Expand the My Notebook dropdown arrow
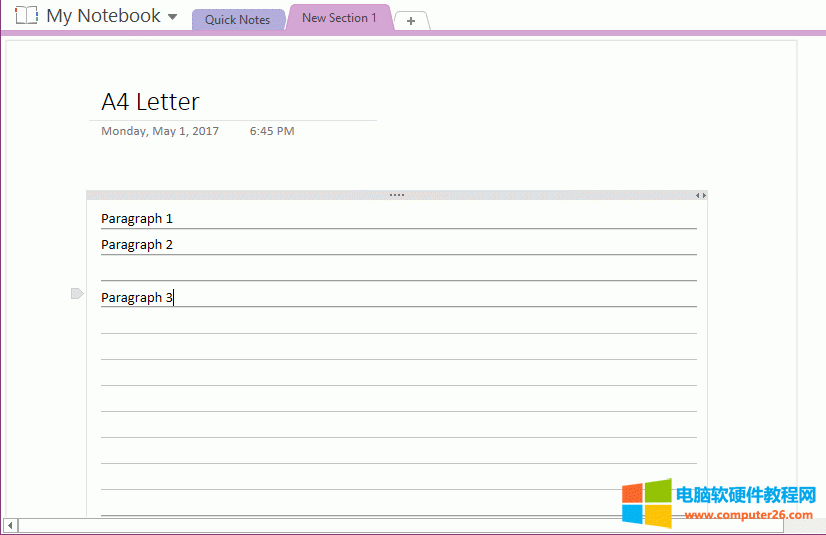826x535 pixels. pos(173,17)
